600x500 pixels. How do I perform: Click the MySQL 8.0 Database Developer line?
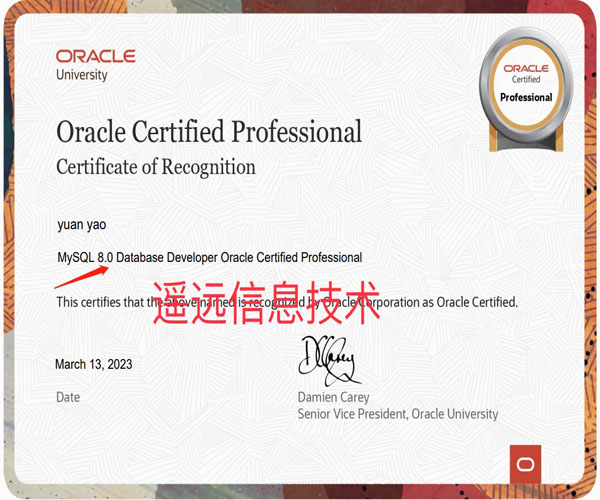209,258
